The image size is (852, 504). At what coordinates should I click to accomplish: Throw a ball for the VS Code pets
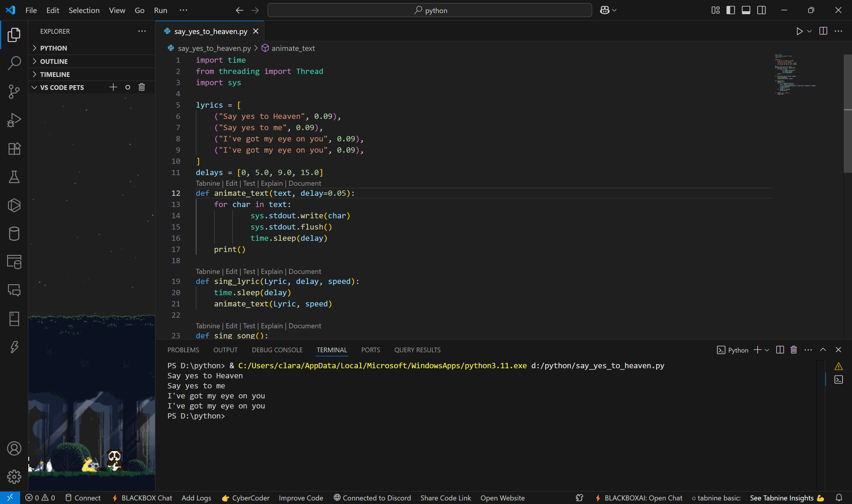127,87
